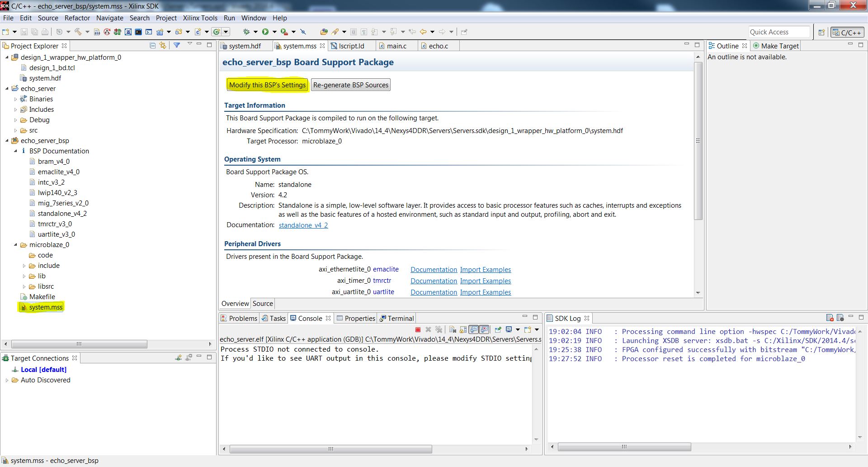Open the Navigate menu

(110, 18)
